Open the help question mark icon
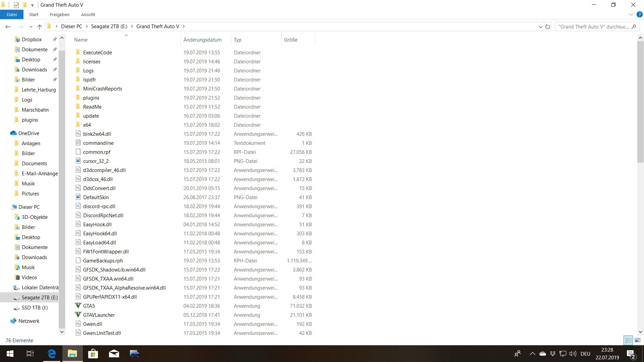 639,14
